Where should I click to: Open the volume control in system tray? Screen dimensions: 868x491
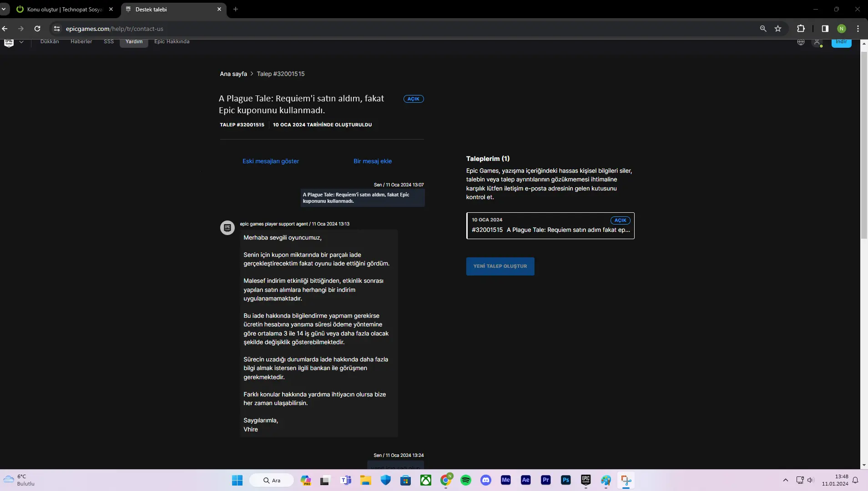point(810,481)
